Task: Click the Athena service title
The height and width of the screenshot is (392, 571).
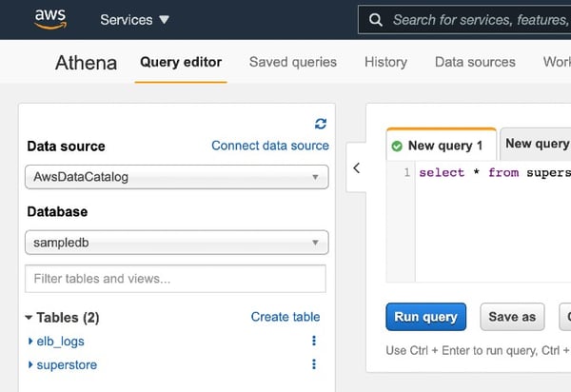Action: (87, 63)
